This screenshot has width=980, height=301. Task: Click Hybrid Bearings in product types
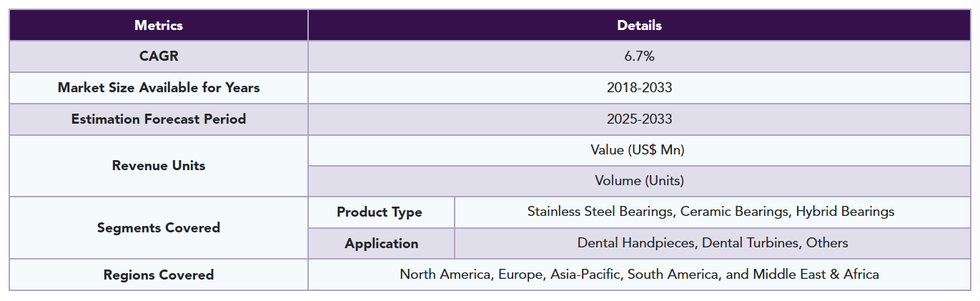coord(845,212)
